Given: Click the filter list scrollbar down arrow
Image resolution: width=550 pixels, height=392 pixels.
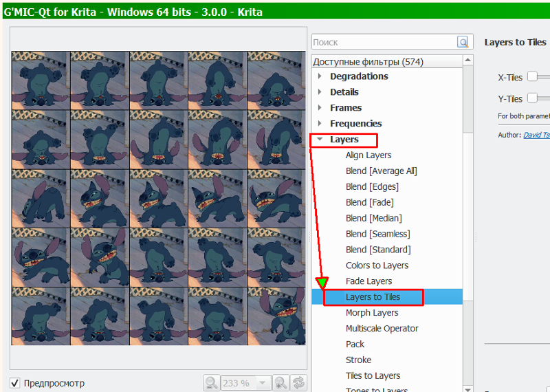Looking at the screenshot, I should coord(467,389).
